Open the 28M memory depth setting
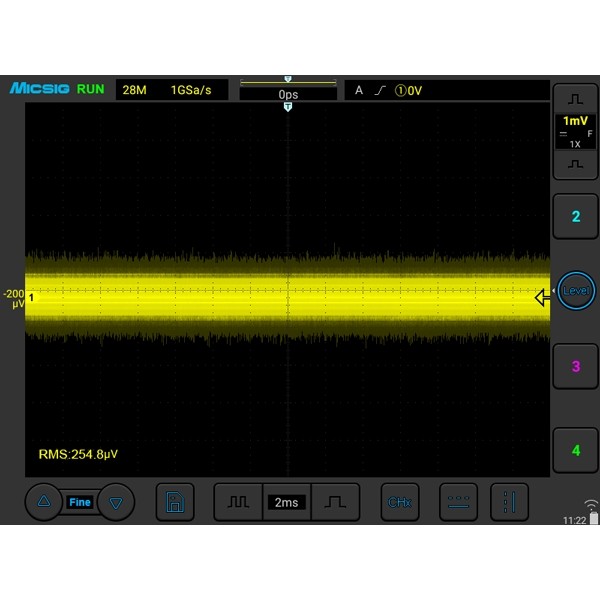 (x=134, y=90)
